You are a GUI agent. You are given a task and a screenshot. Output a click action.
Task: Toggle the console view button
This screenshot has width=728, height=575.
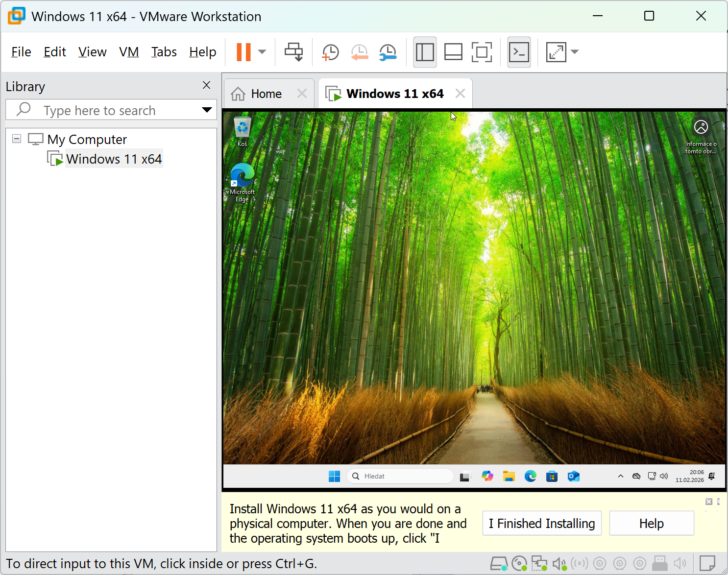click(x=519, y=52)
